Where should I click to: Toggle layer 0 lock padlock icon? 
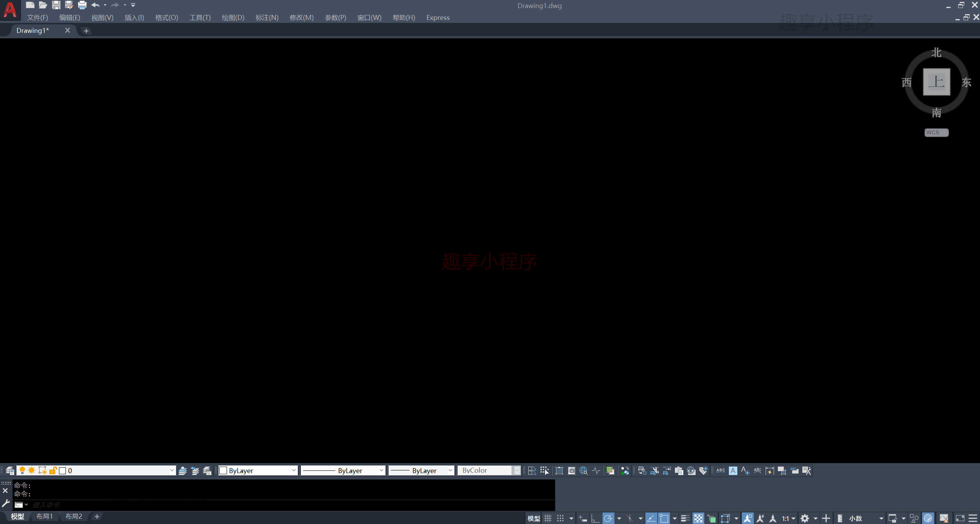53,470
